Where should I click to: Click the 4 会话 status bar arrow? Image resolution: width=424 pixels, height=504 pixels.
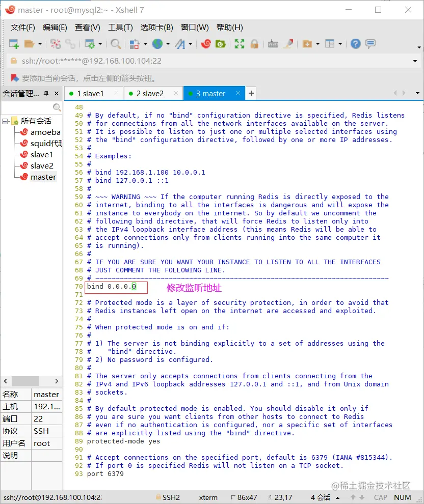pos(337,497)
